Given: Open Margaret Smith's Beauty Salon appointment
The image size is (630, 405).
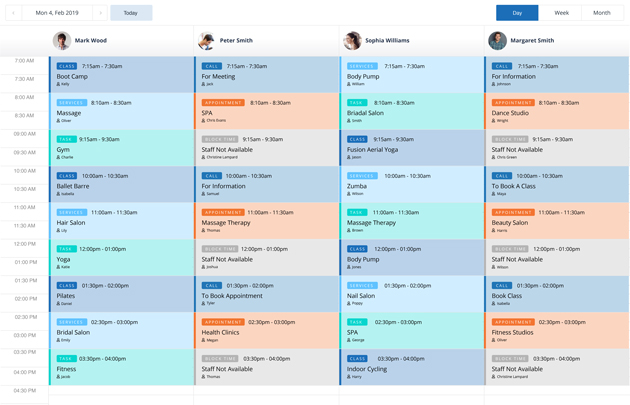Looking at the screenshot, I should 556,221.
